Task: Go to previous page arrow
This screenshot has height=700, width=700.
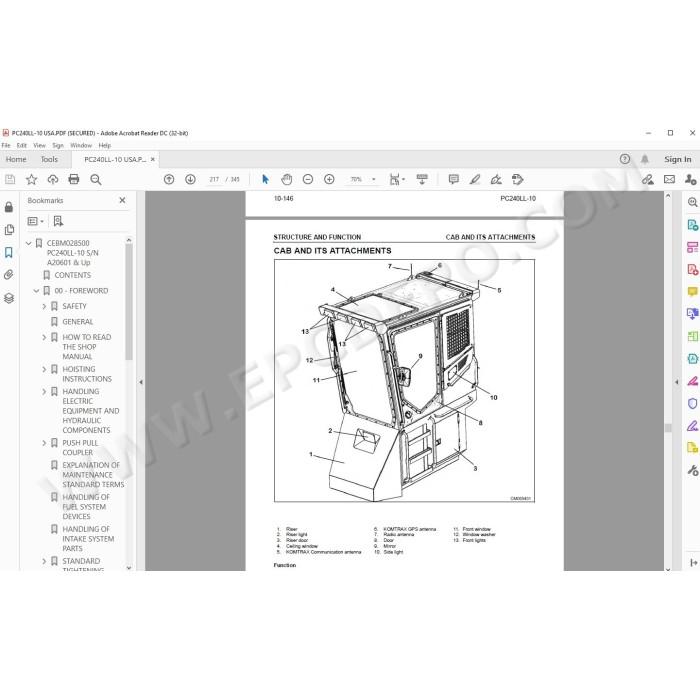Action: (169, 179)
